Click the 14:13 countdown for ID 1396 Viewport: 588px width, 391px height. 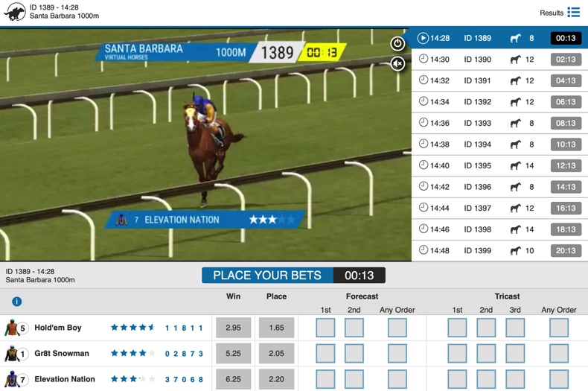point(566,187)
